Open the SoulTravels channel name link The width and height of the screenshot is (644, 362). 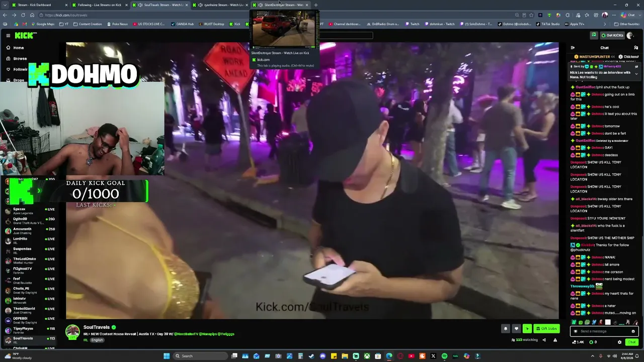click(96, 327)
